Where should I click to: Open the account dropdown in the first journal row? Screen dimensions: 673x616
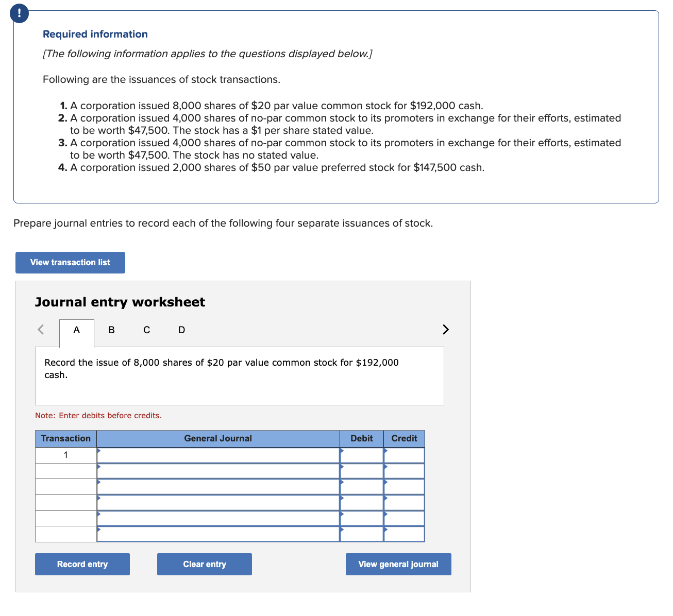pyautogui.click(x=98, y=451)
